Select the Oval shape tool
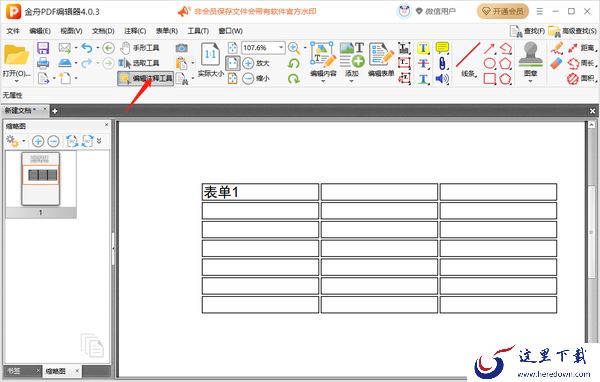Viewport: 600px width, 382px height. pyautogui.click(x=489, y=64)
